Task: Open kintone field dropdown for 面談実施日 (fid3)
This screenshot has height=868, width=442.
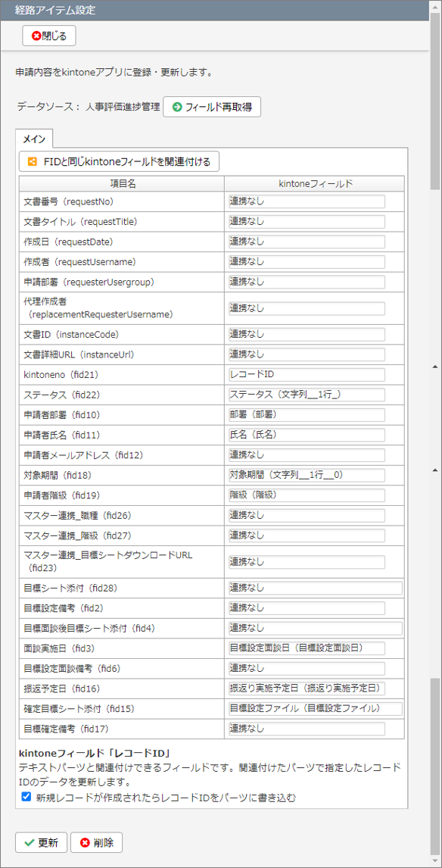Action: coord(307,648)
